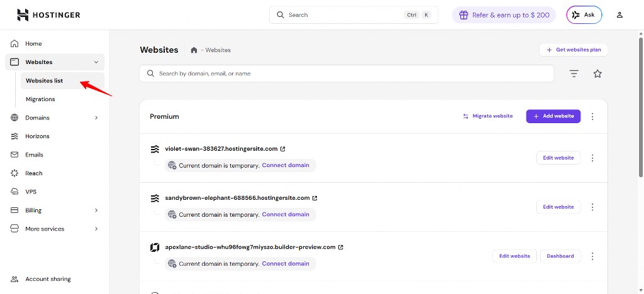
Task: Focus the top Search field
Action: coord(353,14)
